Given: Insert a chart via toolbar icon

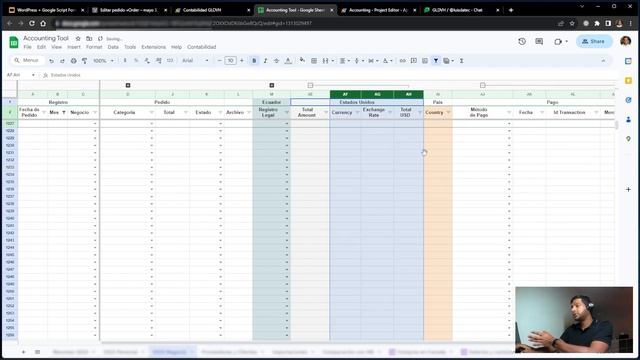Looking at the screenshot, I should (x=425, y=61).
